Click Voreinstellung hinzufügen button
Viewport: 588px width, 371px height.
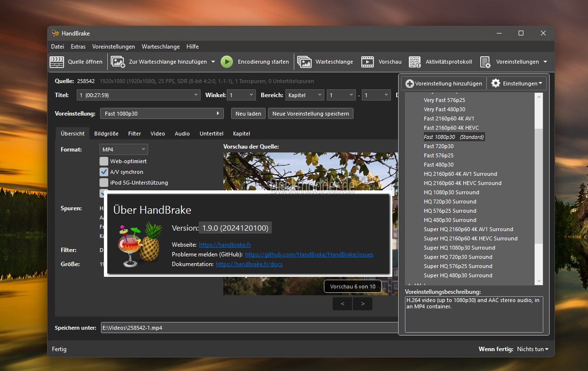(444, 84)
